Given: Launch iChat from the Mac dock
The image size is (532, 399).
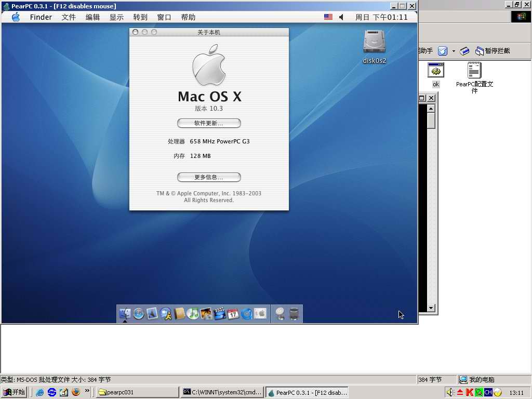Looking at the screenshot, I should pos(166,314).
